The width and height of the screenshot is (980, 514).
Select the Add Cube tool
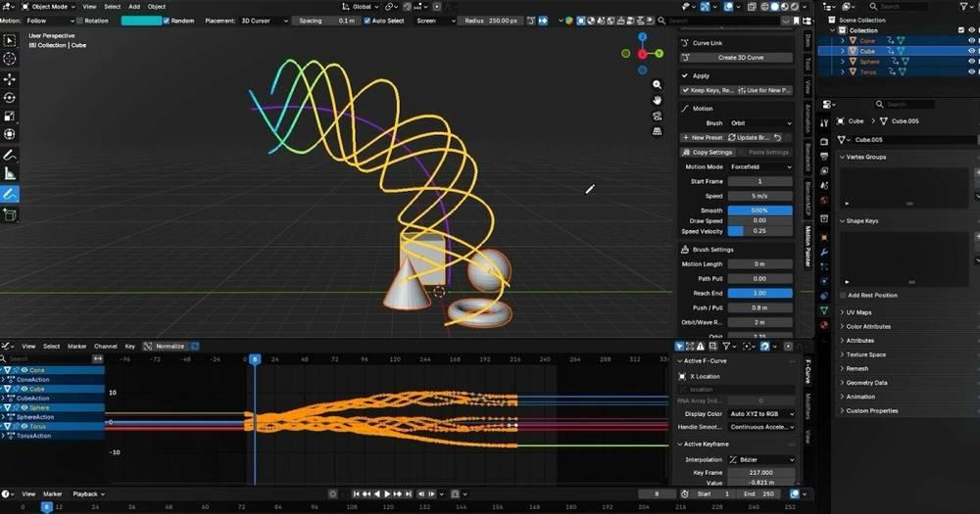10,214
